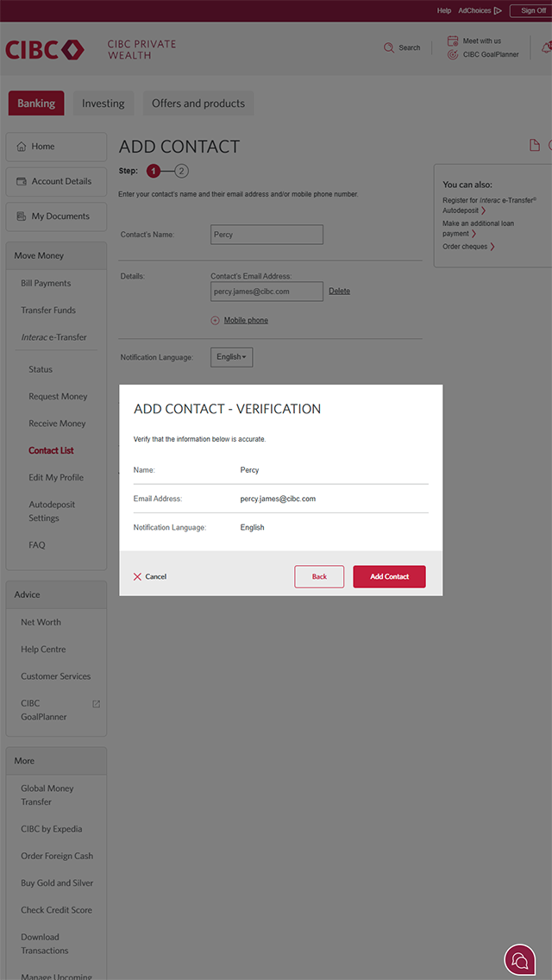The image size is (552, 980).
Task: Open CIBC by Expedia
Action: click(x=51, y=829)
